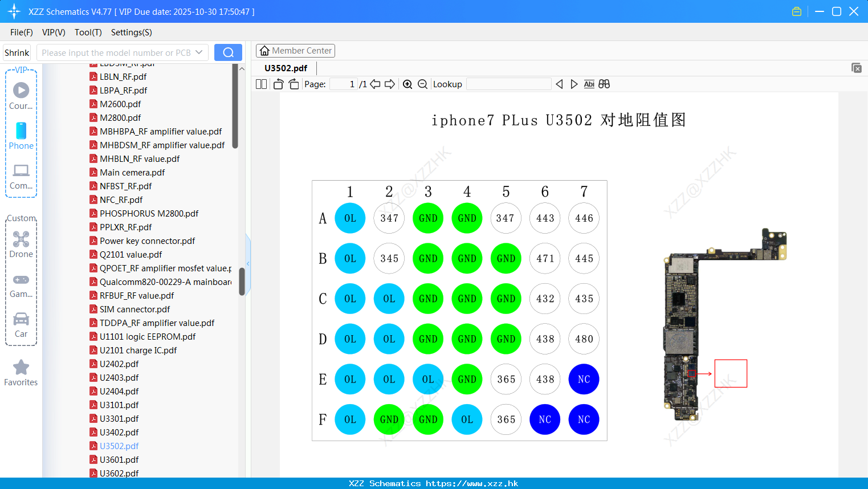Open the Car category
This screenshot has width=868, height=489.
(x=21, y=325)
